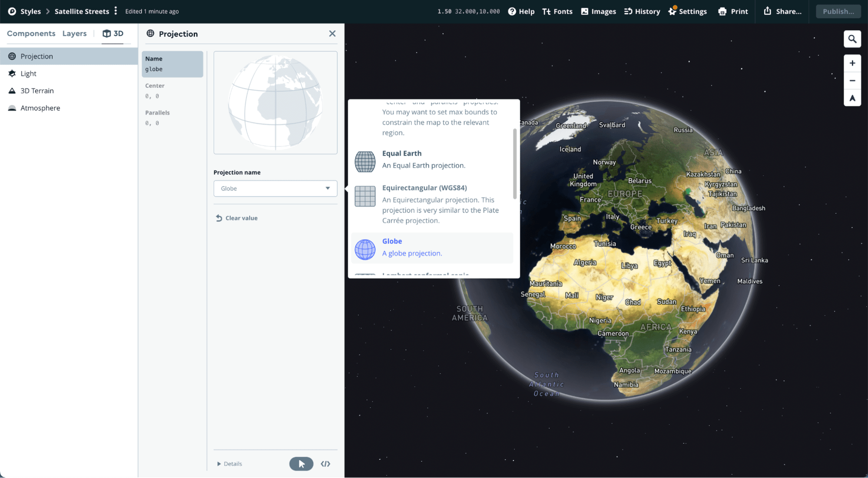
Task: Open the Share dialog
Action: pos(783,11)
